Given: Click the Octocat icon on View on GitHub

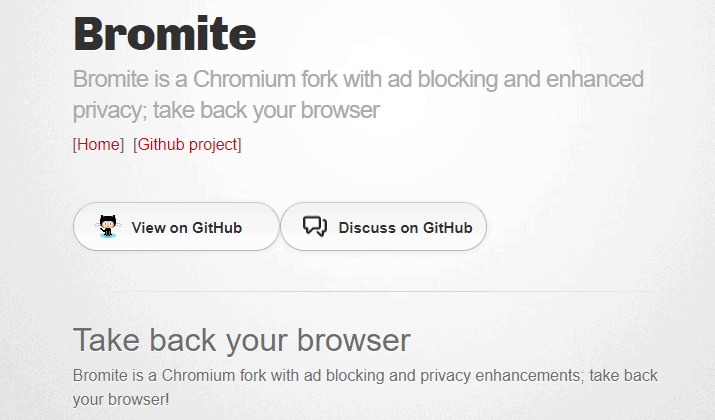Looking at the screenshot, I should [x=108, y=226].
